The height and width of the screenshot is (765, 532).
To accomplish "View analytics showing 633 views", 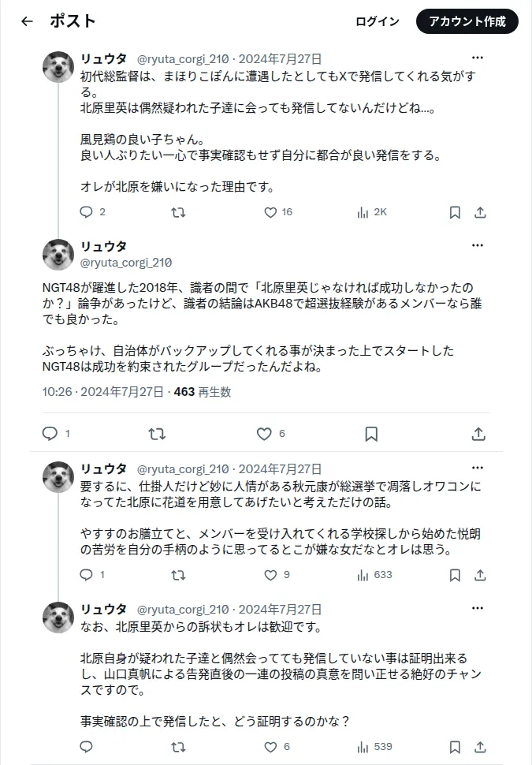I will click(374, 575).
